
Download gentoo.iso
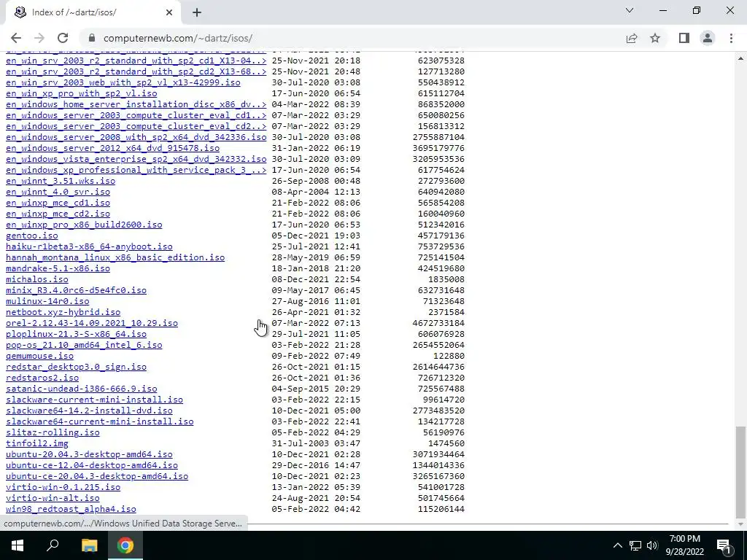(31, 236)
